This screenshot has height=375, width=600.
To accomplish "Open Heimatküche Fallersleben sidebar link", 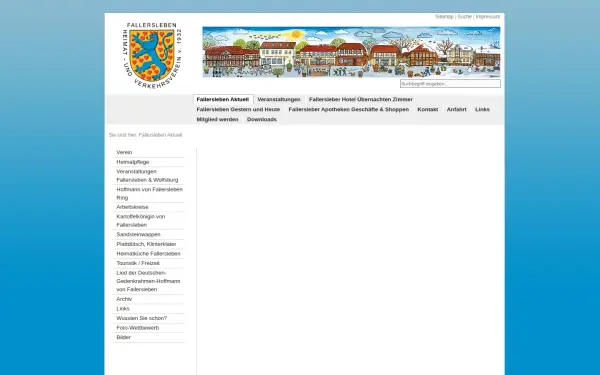I will point(148,254).
